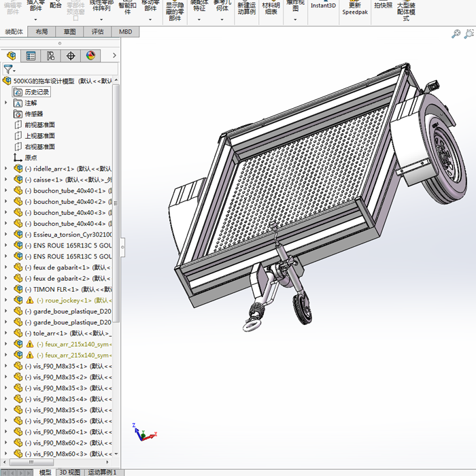Switch to the 装配体 ribbon tab
Viewport: 476px width, 476px height.
tap(14, 31)
